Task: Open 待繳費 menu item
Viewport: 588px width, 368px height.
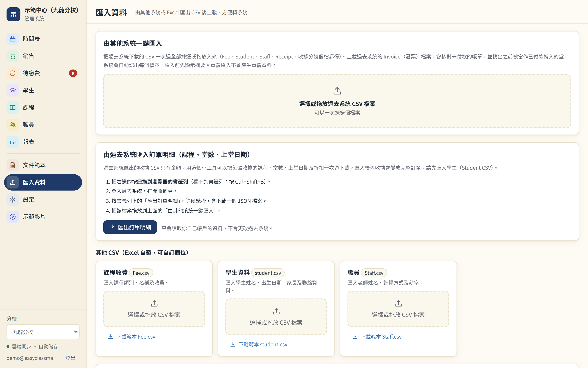Action: pyautogui.click(x=43, y=73)
